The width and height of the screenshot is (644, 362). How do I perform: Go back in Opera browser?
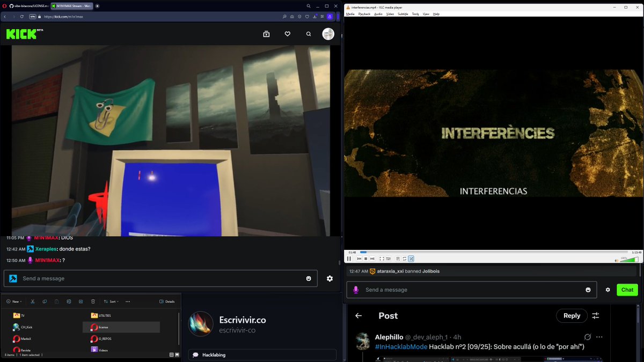pyautogui.click(x=5, y=17)
